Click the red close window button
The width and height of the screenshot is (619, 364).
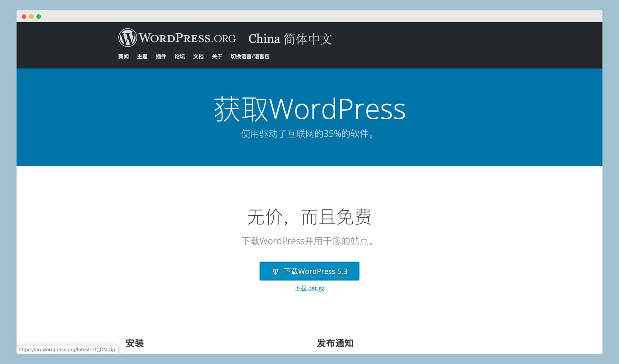tap(24, 16)
